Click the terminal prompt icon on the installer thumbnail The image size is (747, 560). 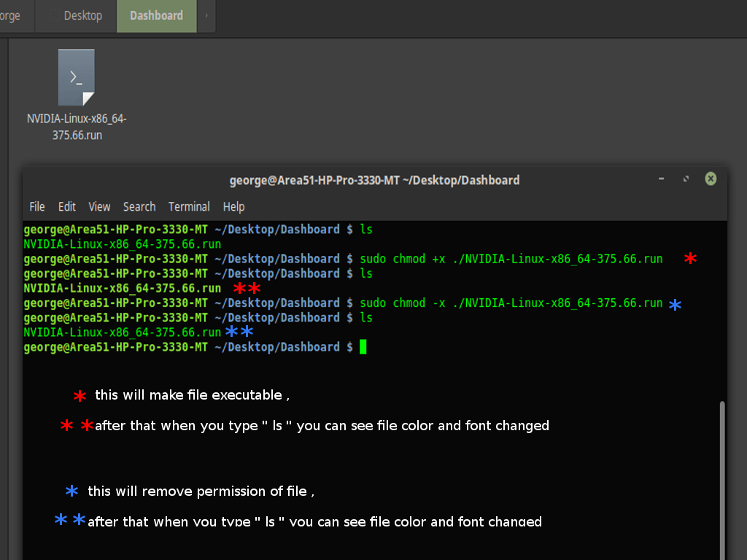point(75,76)
